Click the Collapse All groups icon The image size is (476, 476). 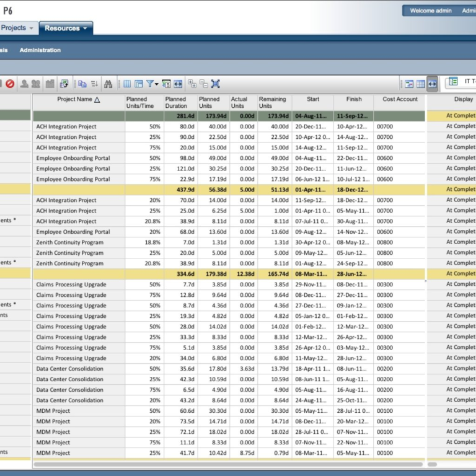[x=203, y=84]
